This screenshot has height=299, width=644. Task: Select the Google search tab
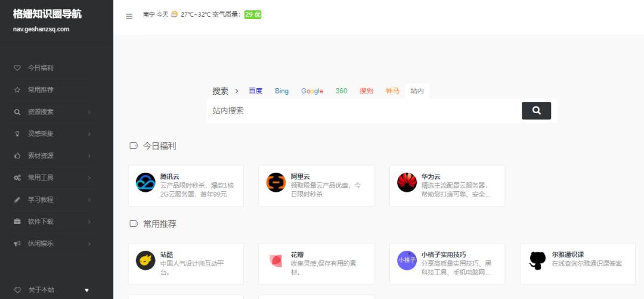312,91
